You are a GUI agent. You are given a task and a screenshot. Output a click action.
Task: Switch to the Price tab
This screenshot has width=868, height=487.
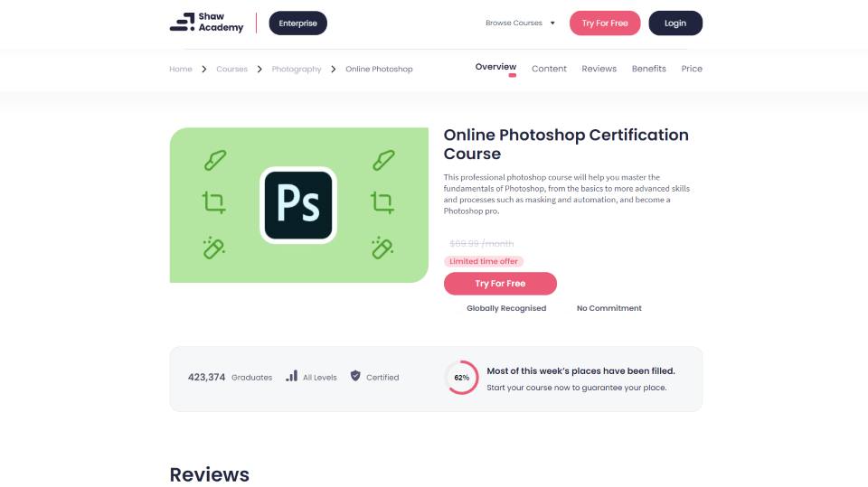[692, 69]
